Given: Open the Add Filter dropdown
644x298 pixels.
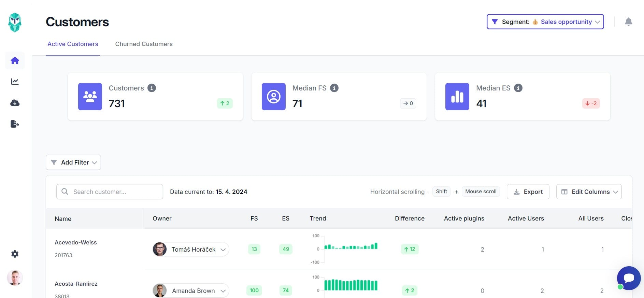Looking at the screenshot, I should (73, 162).
